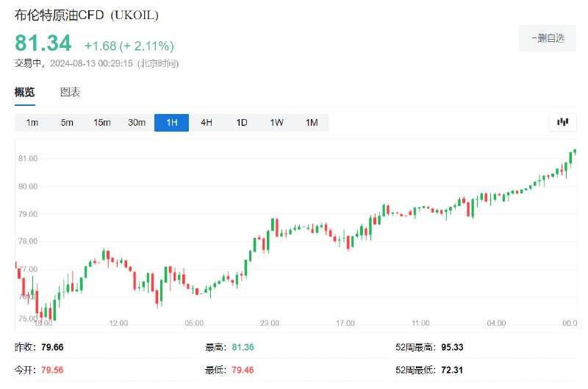Screen dimensions: 588x389
Task: Click the change value +1.68 (+2.11%)
Action: (x=129, y=46)
